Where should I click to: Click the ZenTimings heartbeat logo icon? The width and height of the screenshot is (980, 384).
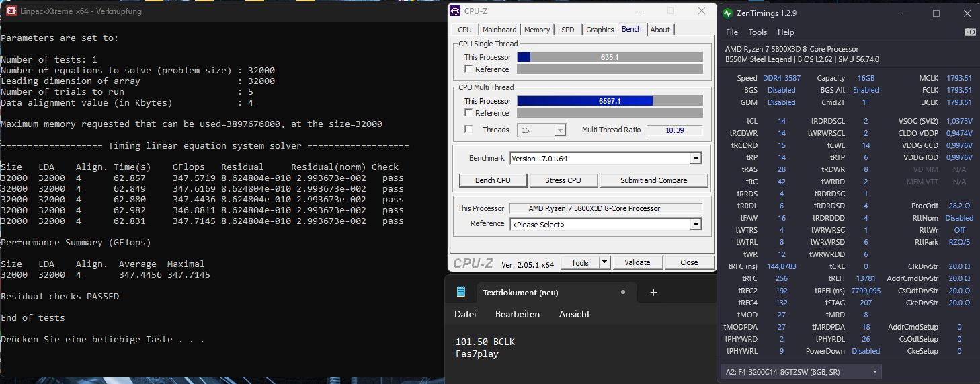coord(728,13)
